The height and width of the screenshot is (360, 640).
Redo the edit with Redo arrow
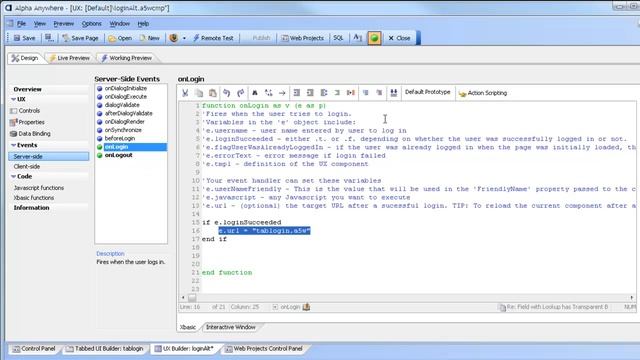point(240,93)
